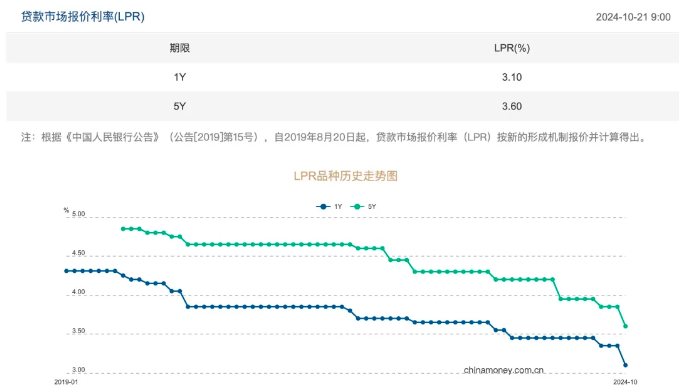Toggle the 1Y series legend marker
This screenshot has width=684, height=390.
323,207
